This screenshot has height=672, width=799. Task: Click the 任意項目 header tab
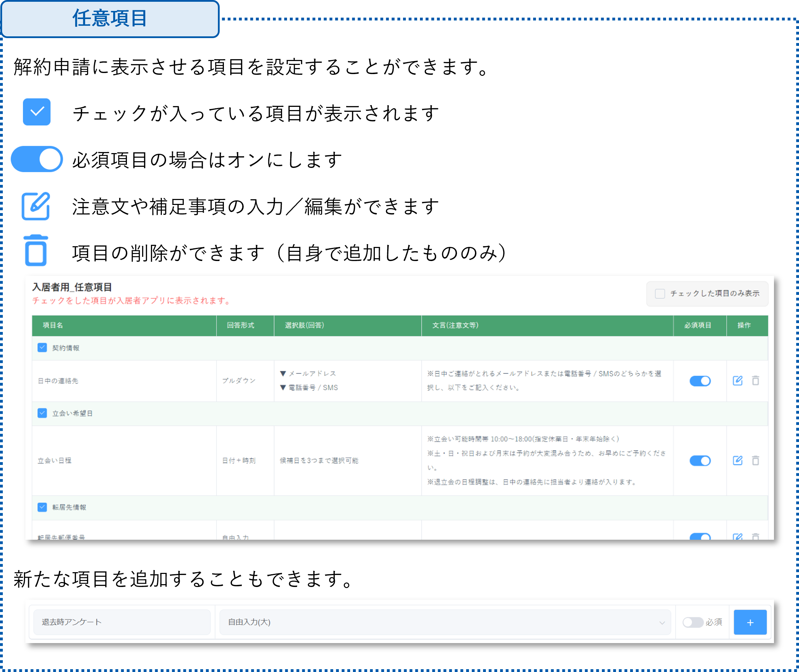click(x=110, y=18)
